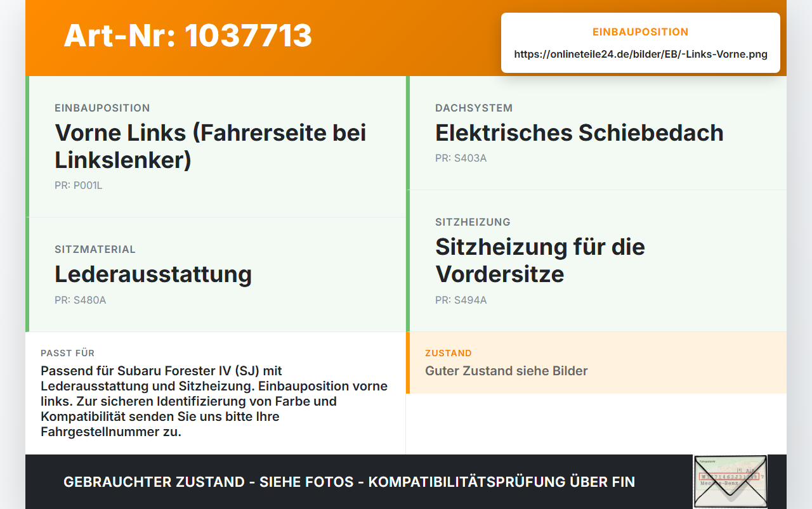The width and height of the screenshot is (812, 509).
Task: Click the Art-Nr: 1037713 heading
Action: coord(188,35)
